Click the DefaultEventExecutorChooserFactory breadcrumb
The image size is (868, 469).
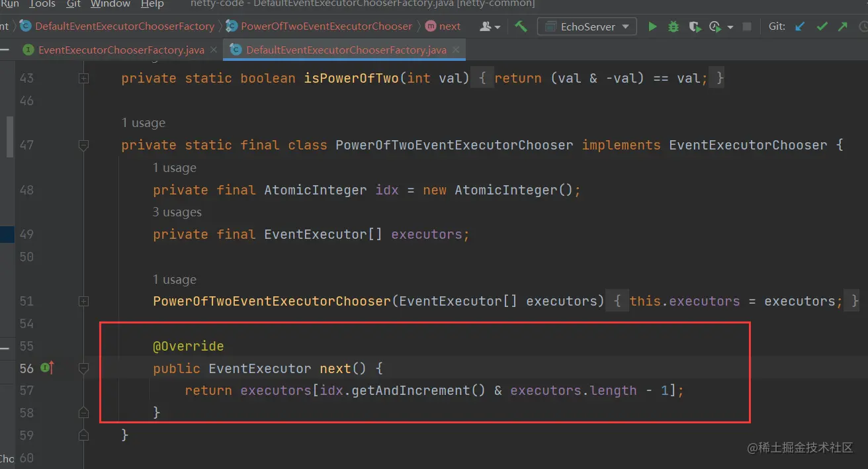click(x=124, y=26)
